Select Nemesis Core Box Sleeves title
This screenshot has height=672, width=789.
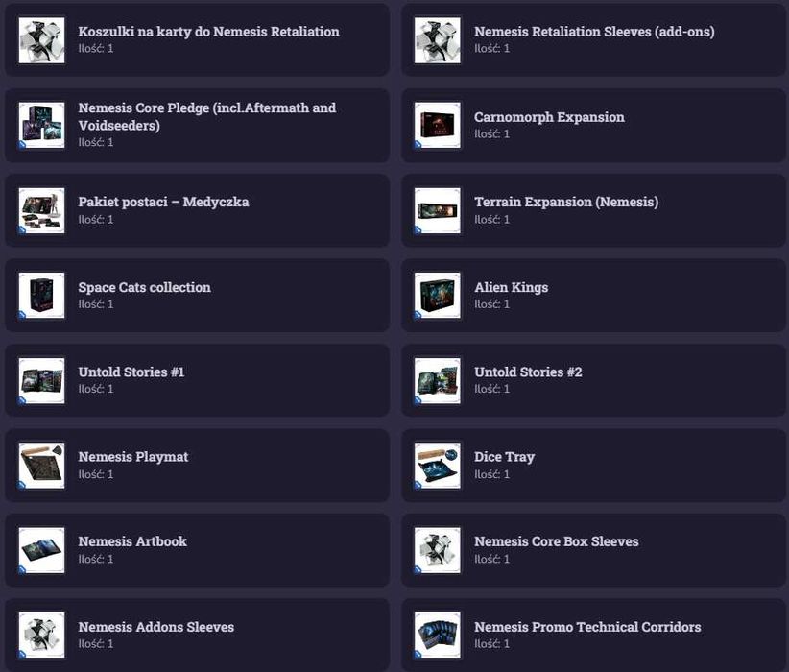point(557,541)
